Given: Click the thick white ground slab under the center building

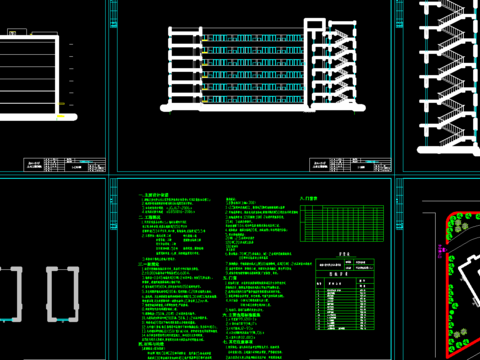Looking at the screenshot, I should point(263,108).
